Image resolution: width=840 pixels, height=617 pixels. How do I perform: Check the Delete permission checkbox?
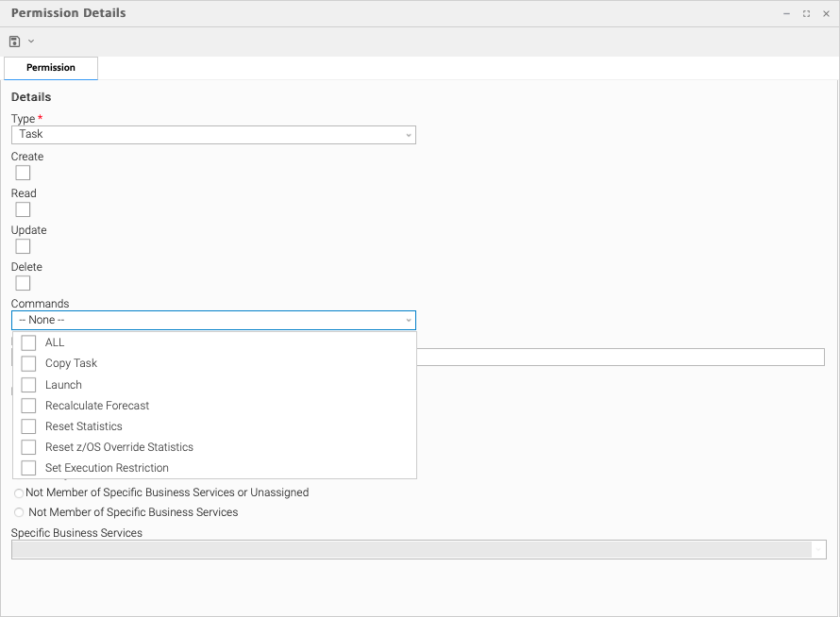pyautogui.click(x=23, y=283)
